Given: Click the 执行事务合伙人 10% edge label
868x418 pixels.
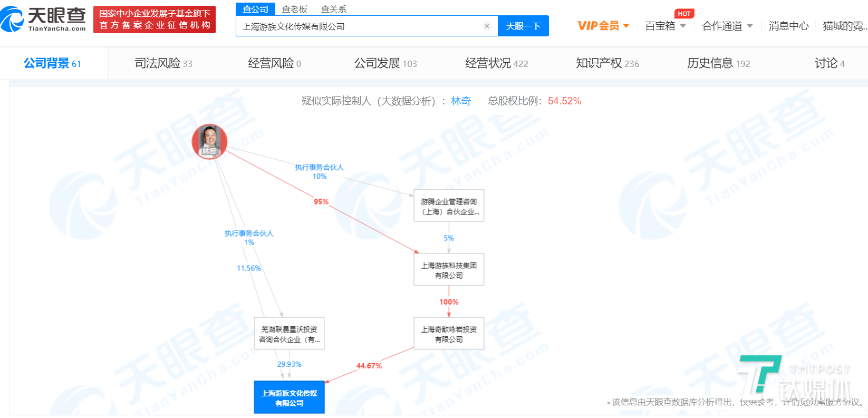Looking at the screenshot, I should (319, 171).
